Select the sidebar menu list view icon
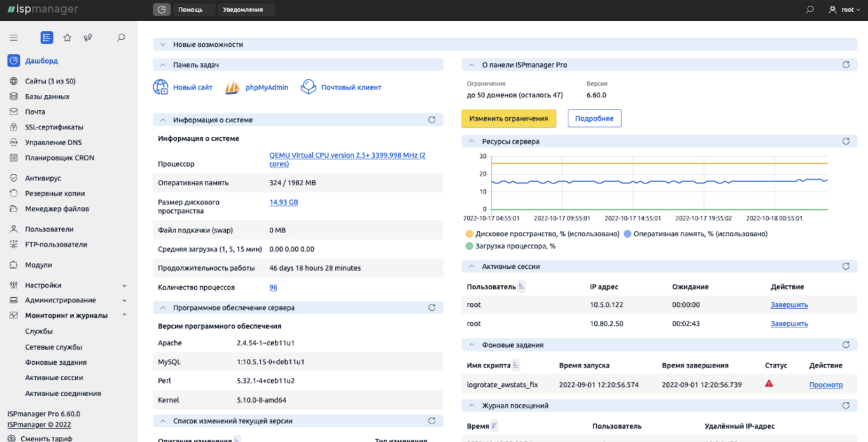This screenshot has height=442, width=868. [46, 38]
